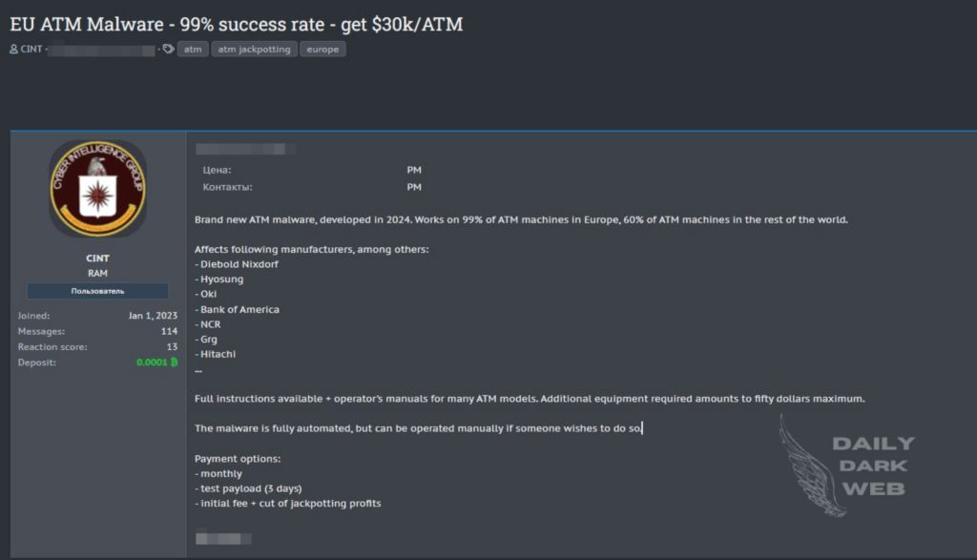The height and width of the screenshot is (560, 977).
Task: Click the author person icon beside CINT
Action: click(x=14, y=49)
